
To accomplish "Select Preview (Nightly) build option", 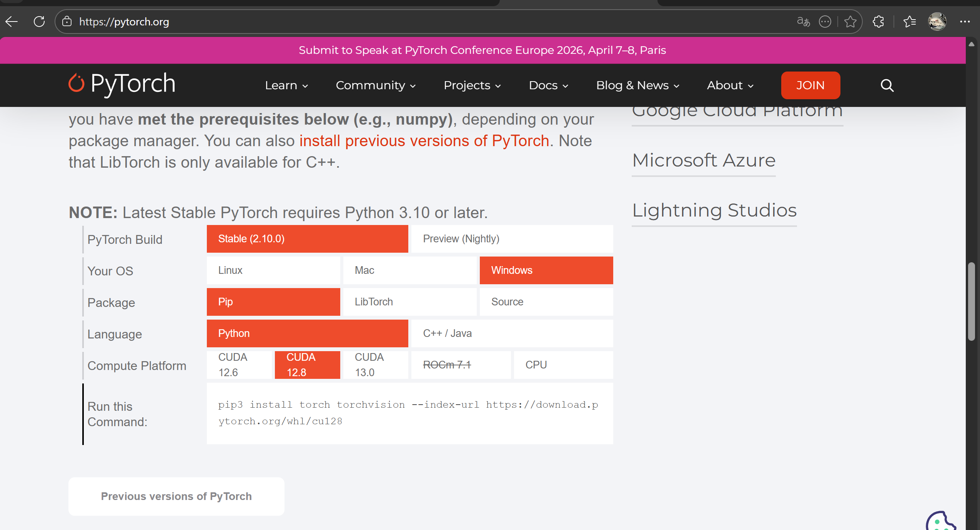I will (x=512, y=239).
